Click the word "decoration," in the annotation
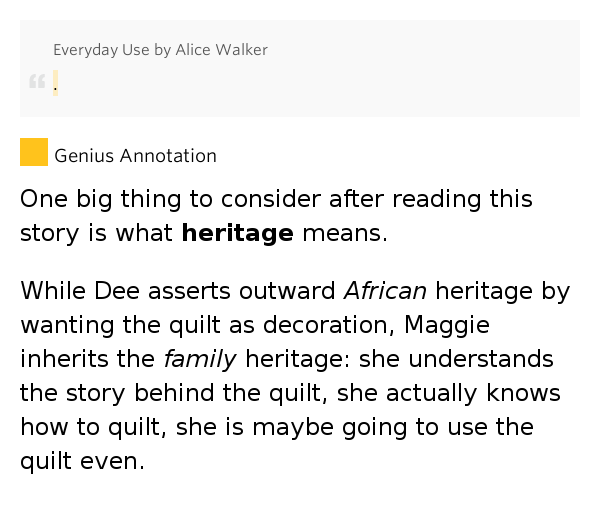 pyautogui.click(x=329, y=325)
